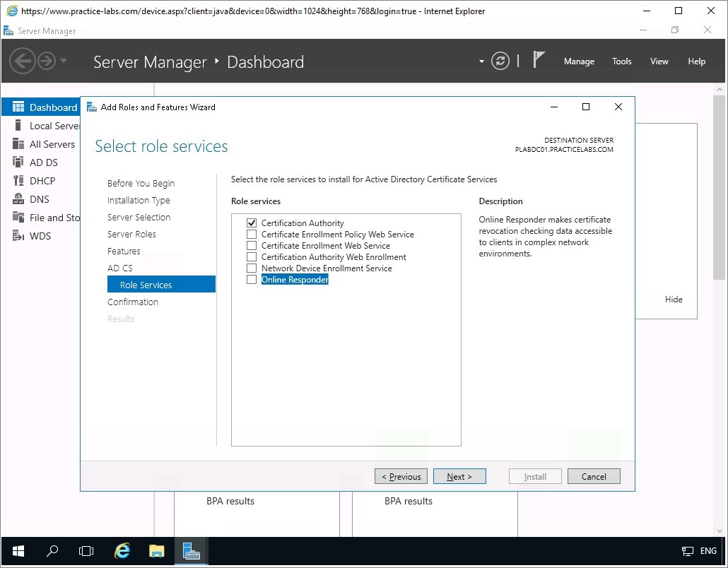The height and width of the screenshot is (568, 728).
Task: Click the first BPA results text
Action: pos(230,501)
